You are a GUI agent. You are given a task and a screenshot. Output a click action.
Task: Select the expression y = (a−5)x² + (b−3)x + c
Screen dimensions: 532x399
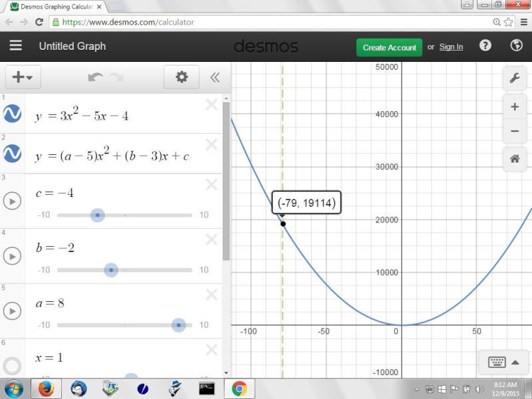[112, 155]
